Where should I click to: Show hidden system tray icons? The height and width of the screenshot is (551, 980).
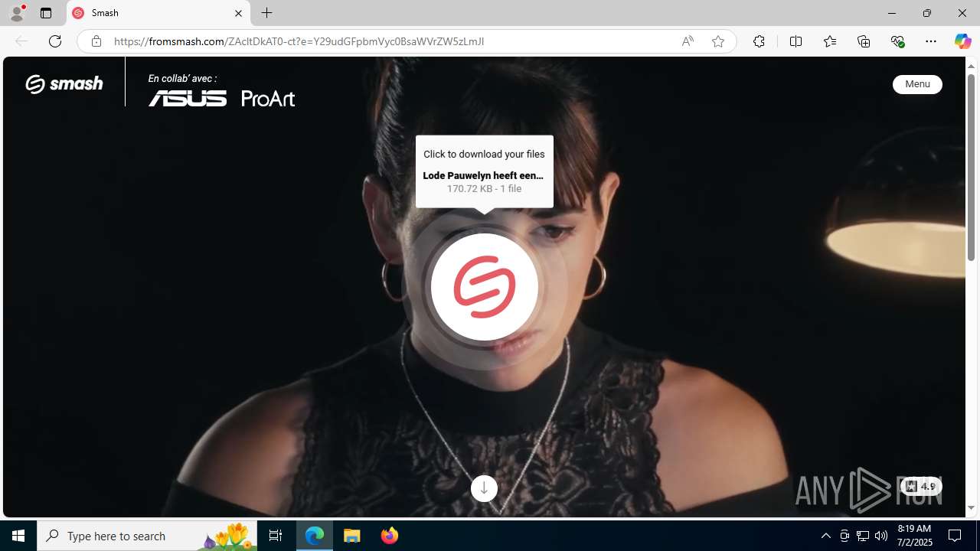(825, 536)
